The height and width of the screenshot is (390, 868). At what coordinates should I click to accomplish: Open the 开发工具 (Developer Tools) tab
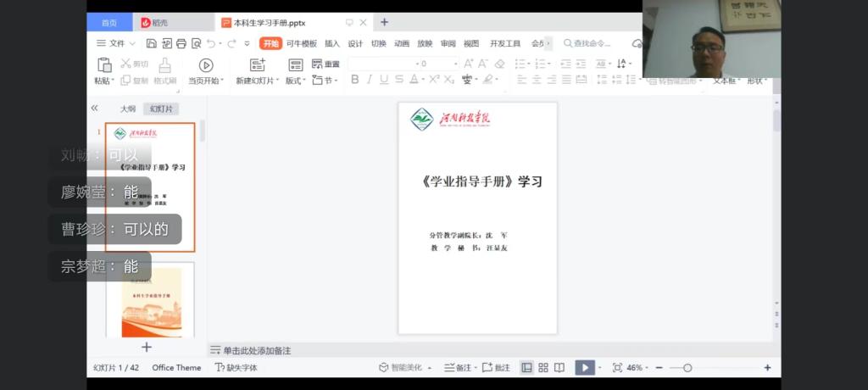point(505,43)
